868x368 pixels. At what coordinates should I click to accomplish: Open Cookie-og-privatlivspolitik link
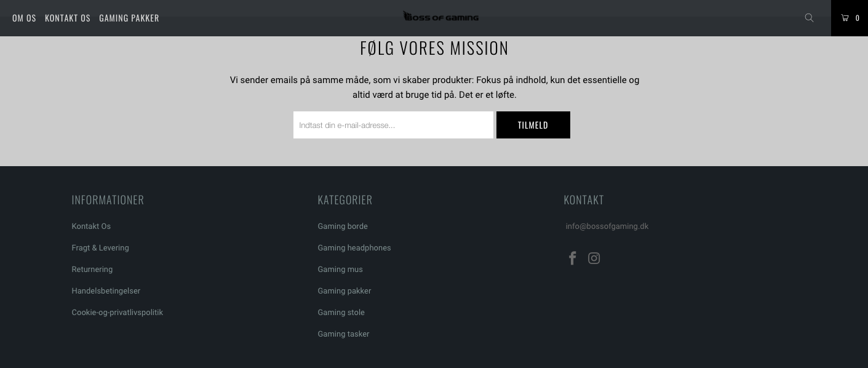[x=117, y=313]
